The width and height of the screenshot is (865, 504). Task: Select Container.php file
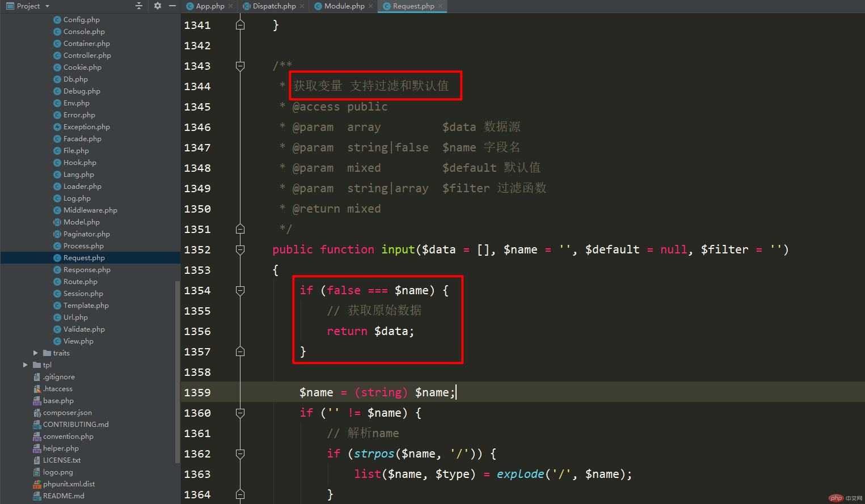click(86, 44)
